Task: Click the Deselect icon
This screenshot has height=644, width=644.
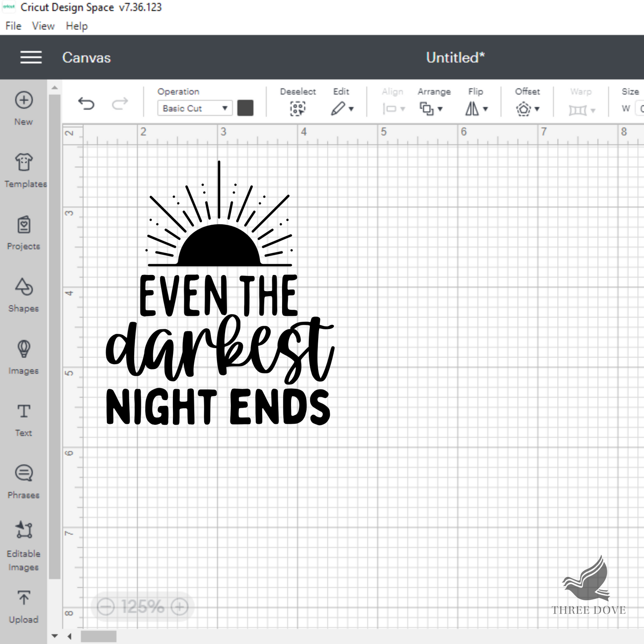Action: point(298,108)
